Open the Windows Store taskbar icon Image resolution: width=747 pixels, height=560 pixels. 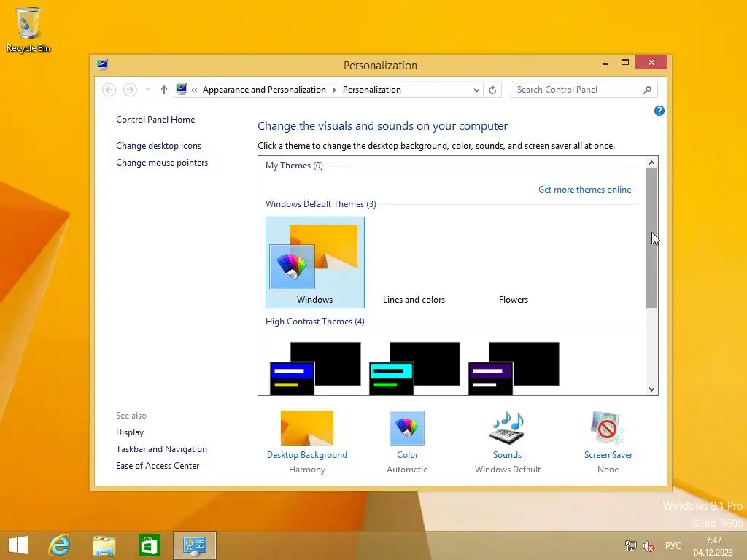pyautogui.click(x=149, y=545)
